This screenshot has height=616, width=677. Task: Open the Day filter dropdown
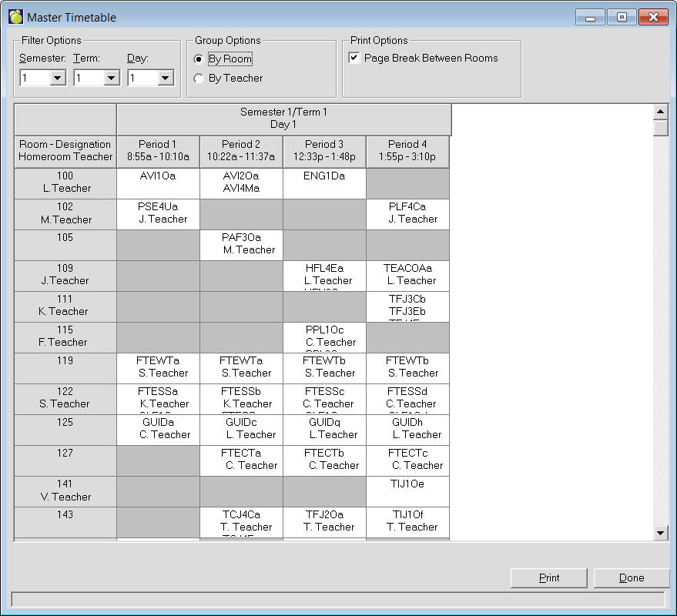165,78
